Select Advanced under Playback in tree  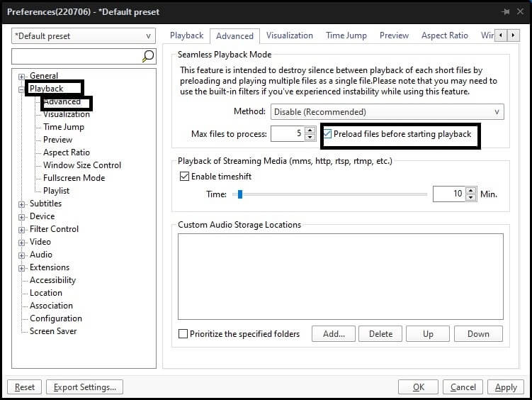tap(62, 101)
